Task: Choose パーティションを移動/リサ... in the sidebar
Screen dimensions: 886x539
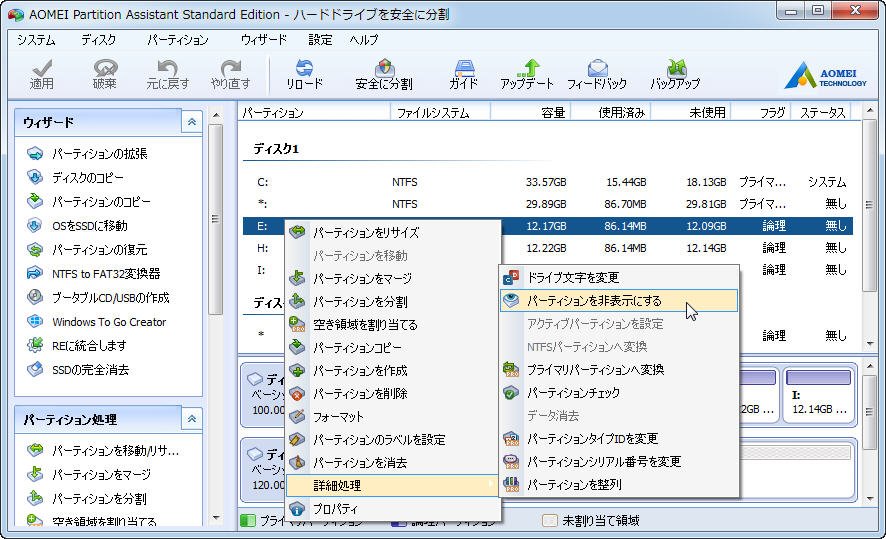Action: tap(103, 450)
